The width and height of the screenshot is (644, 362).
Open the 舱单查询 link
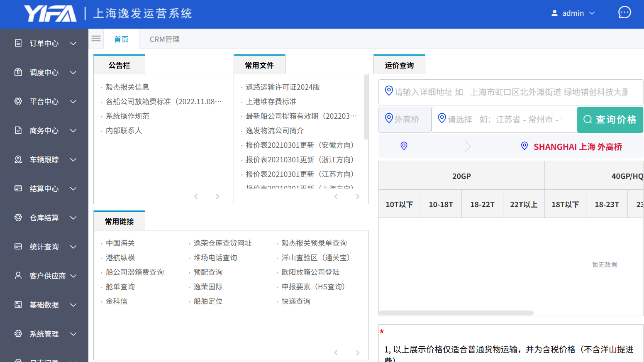tap(120, 286)
